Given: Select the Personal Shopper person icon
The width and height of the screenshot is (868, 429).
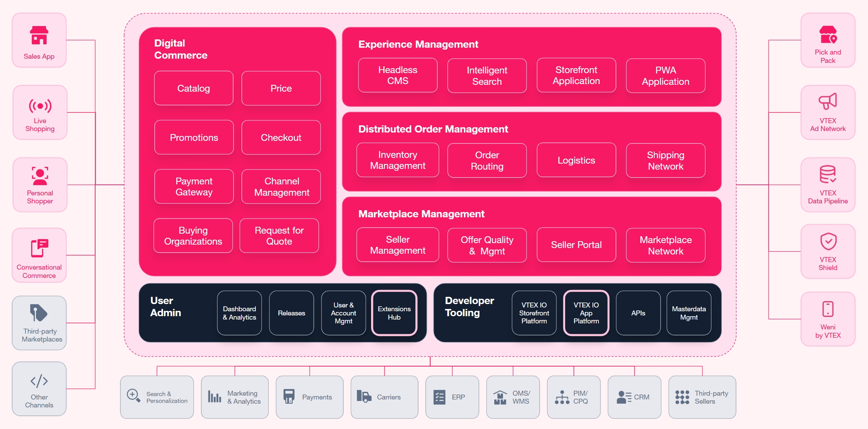Looking at the screenshot, I should click(40, 176).
